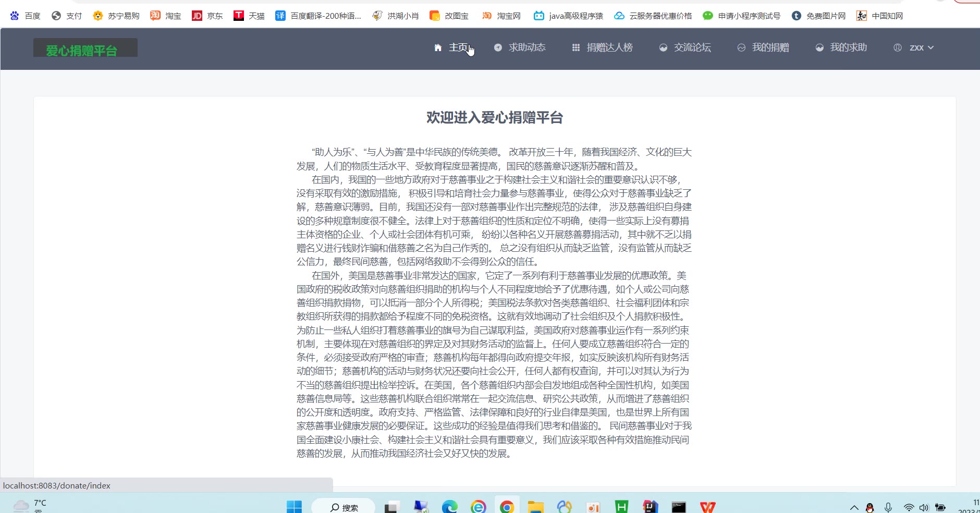980x513 pixels.
Task: Show hidden system tray icons
Action: [854, 507]
